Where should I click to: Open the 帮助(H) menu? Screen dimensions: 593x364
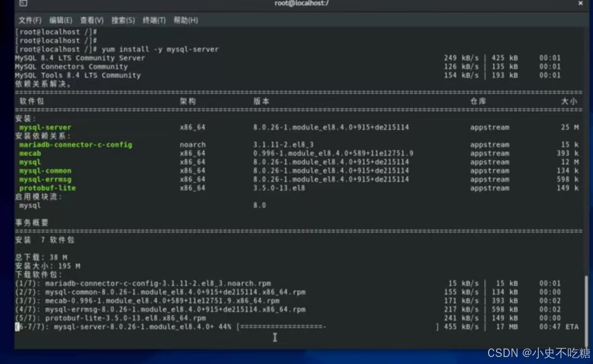pos(185,20)
